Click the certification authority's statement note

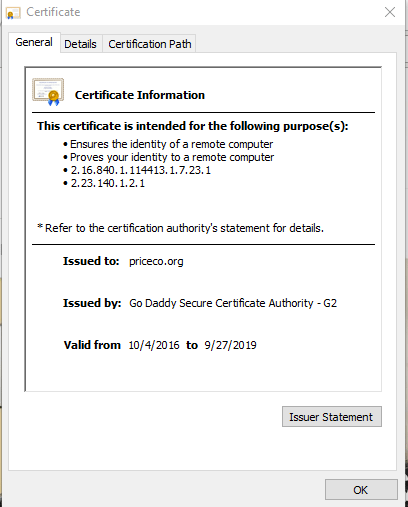(180, 228)
